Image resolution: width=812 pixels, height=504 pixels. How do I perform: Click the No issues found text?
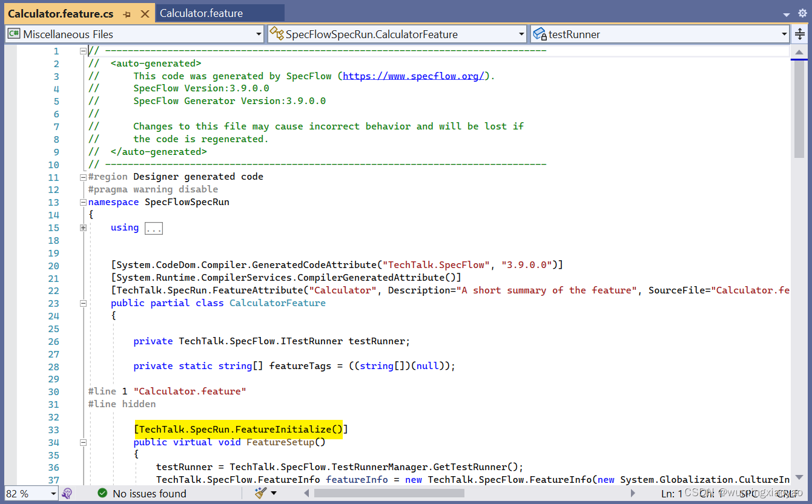(x=150, y=494)
